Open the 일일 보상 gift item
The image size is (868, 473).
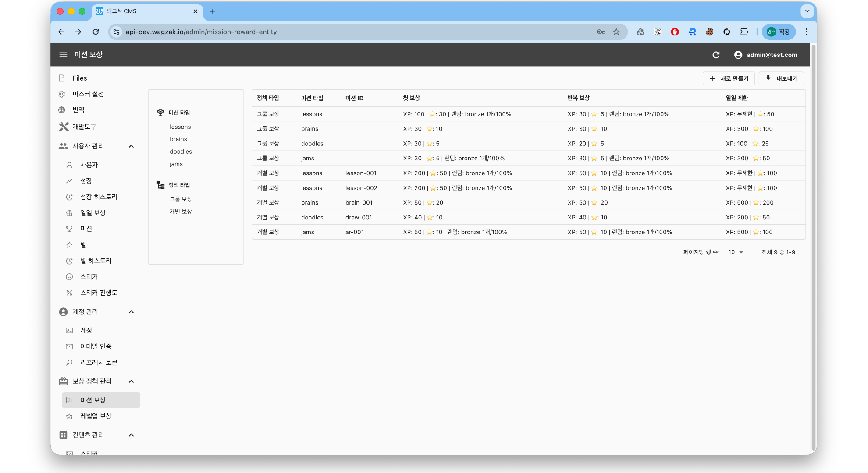(92, 213)
